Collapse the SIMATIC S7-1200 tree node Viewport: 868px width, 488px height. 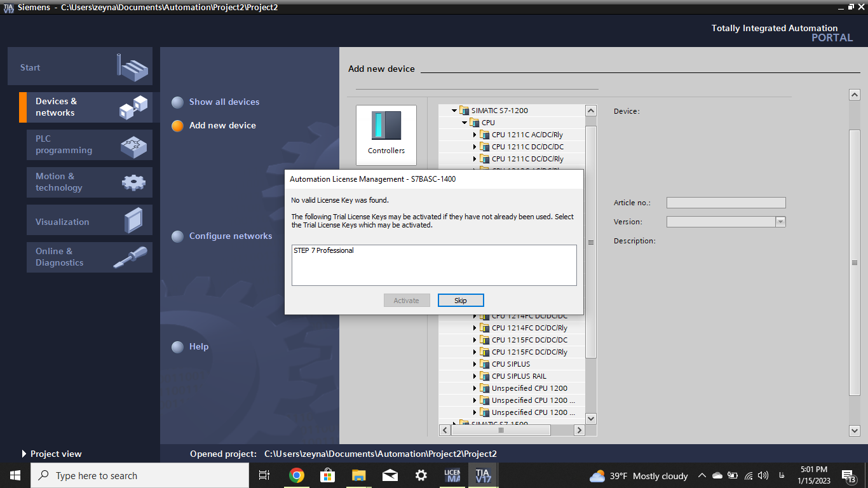(454, 111)
